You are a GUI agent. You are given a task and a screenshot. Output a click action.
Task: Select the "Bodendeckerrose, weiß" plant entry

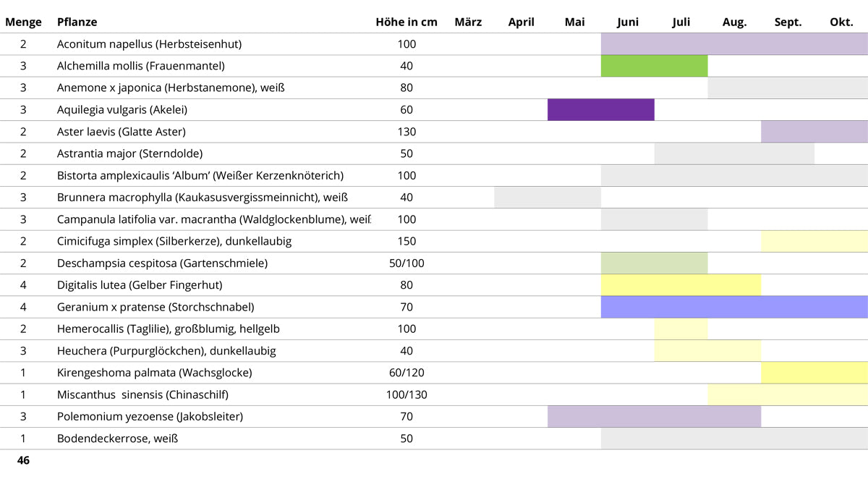[x=117, y=439]
